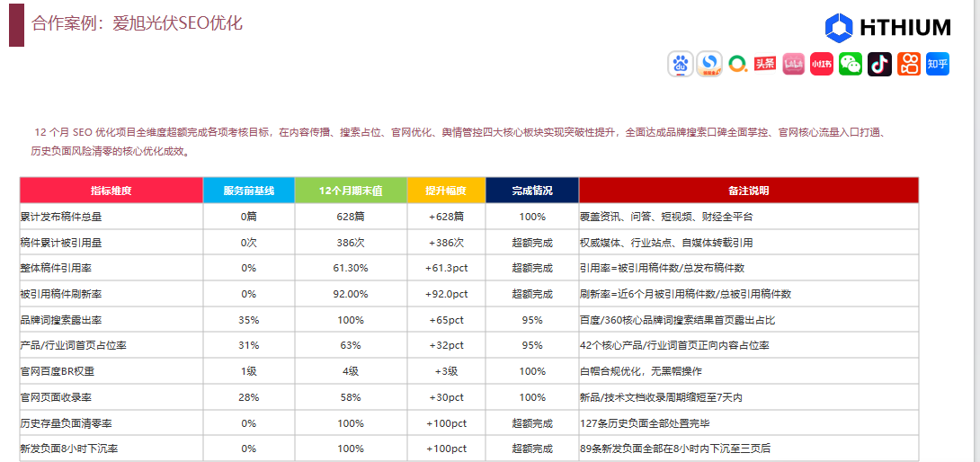Click the 386次 period-end value cell
Image resolution: width=980 pixels, height=462 pixels.
point(351,243)
